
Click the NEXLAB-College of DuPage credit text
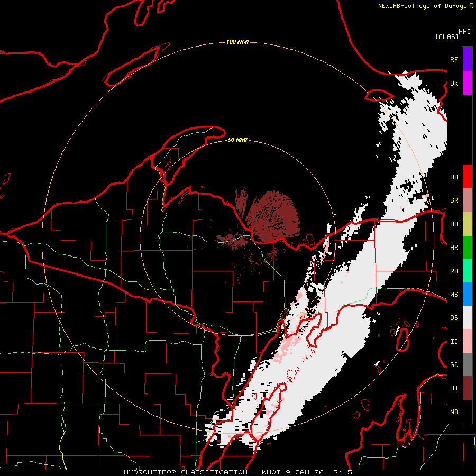coord(423,6)
